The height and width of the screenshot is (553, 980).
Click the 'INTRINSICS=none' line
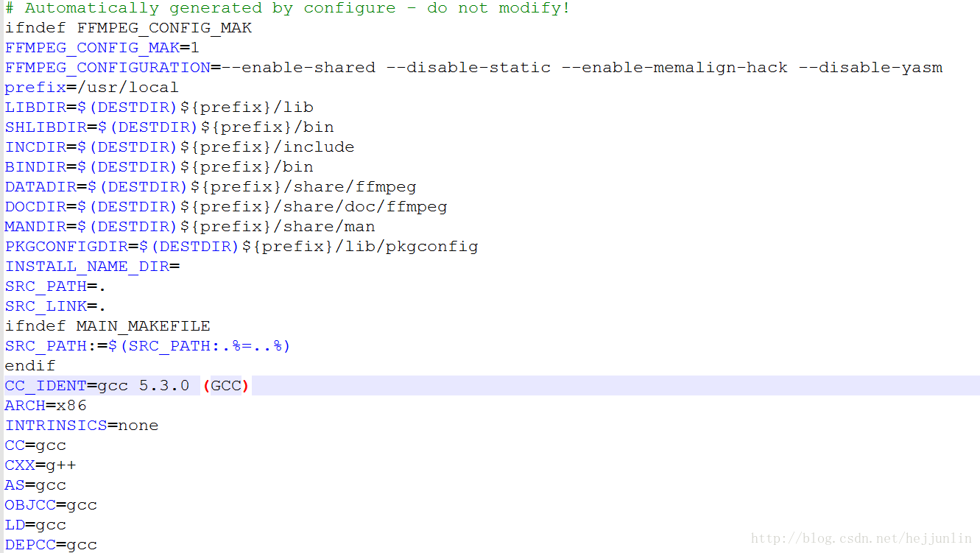pos(82,426)
